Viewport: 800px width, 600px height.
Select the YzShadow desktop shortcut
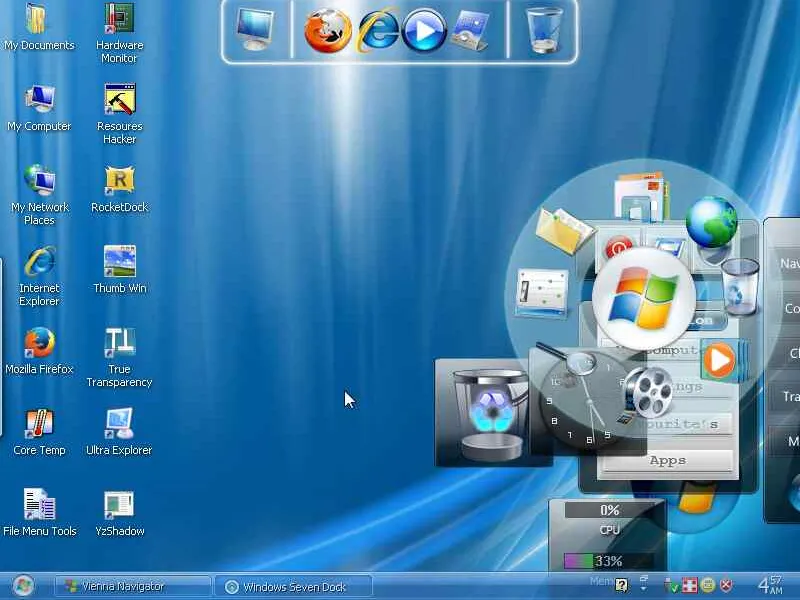119,512
